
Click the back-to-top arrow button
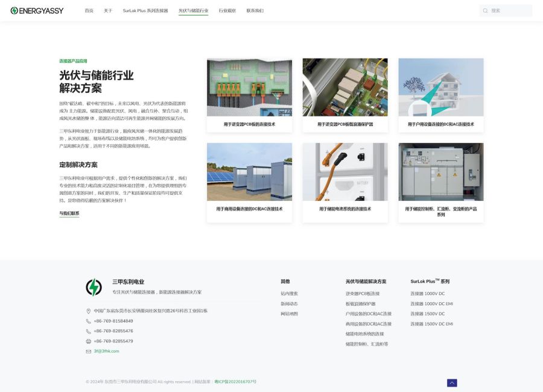click(451, 383)
